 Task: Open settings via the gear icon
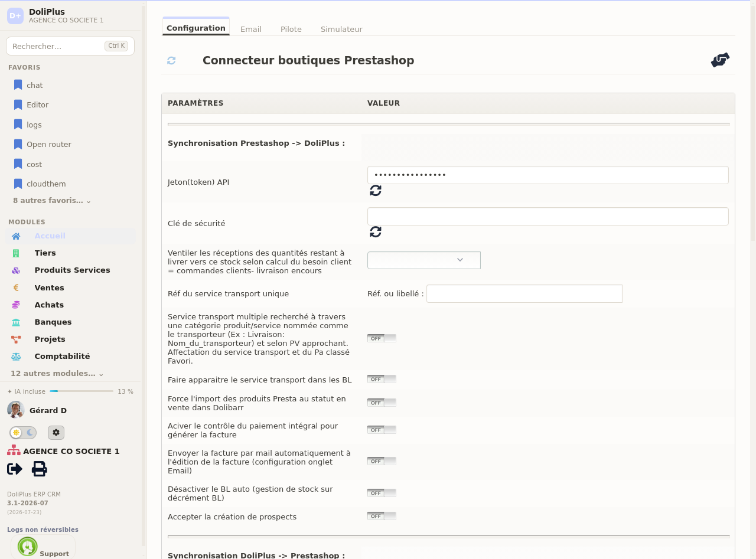click(56, 433)
